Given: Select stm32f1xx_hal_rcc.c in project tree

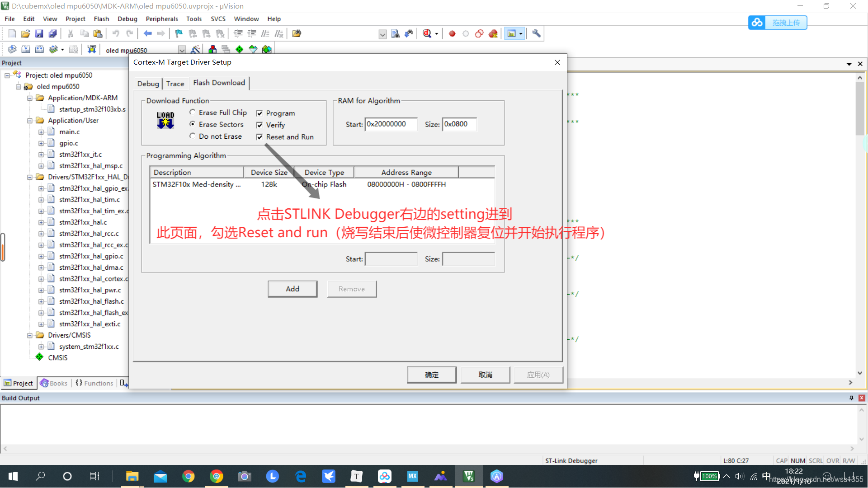Looking at the screenshot, I should [89, 233].
